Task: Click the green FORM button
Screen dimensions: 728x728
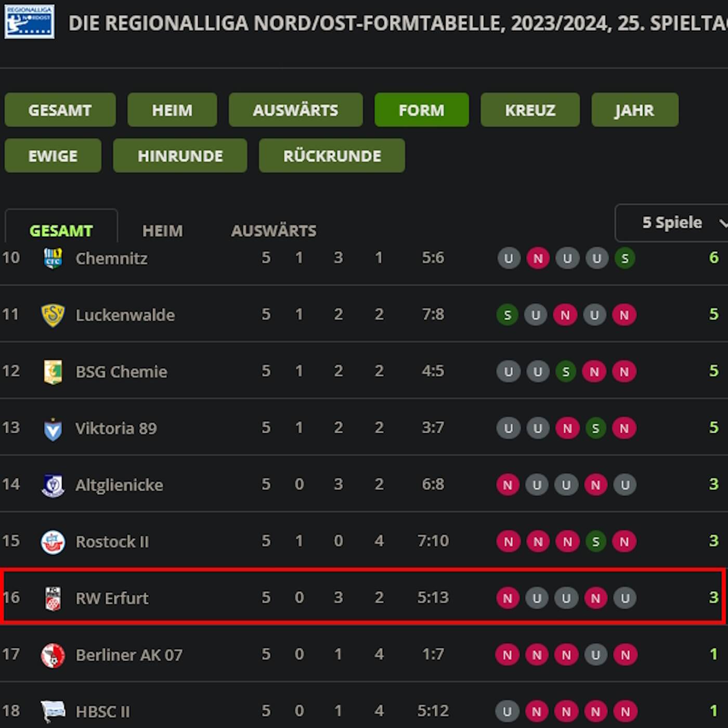Action: click(x=422, y=110)
